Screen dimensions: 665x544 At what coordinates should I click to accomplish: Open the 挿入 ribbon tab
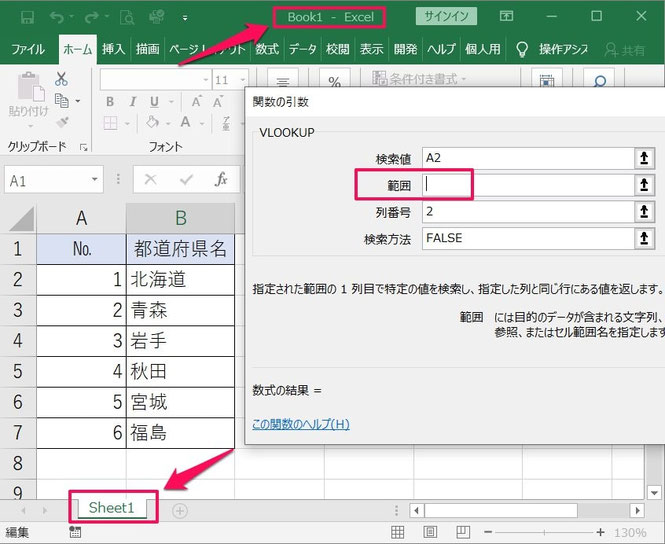[x=113, y=48]
